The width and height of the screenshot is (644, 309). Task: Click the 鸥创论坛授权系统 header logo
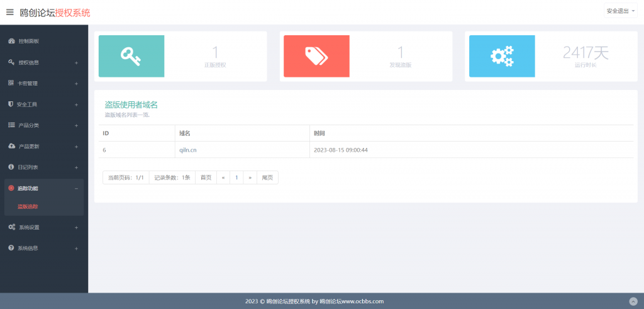(x=55, y=13)
